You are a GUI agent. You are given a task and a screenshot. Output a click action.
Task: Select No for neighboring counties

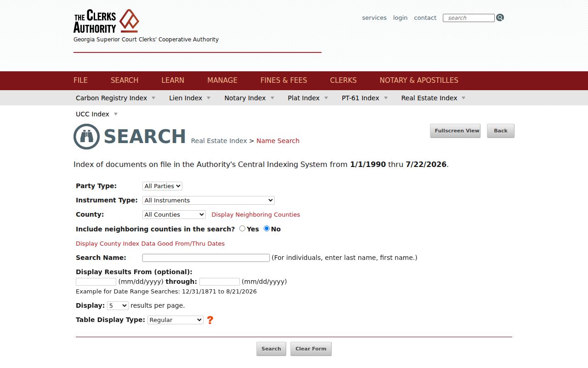tap(266, 229)
